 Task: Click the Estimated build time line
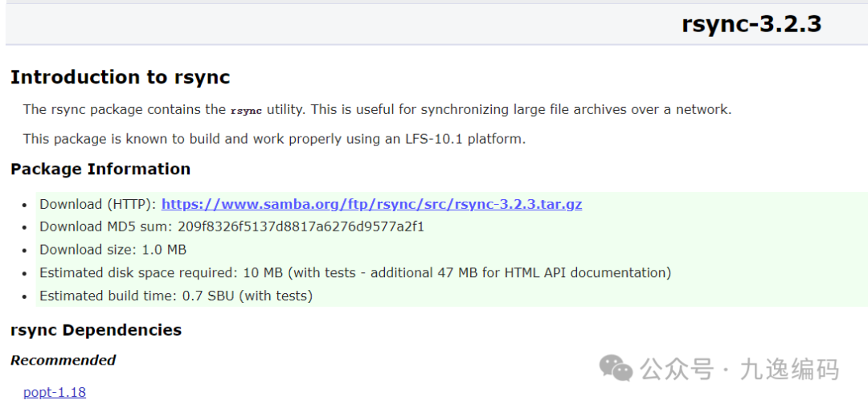pyautogui.click(x=175, y=296)
